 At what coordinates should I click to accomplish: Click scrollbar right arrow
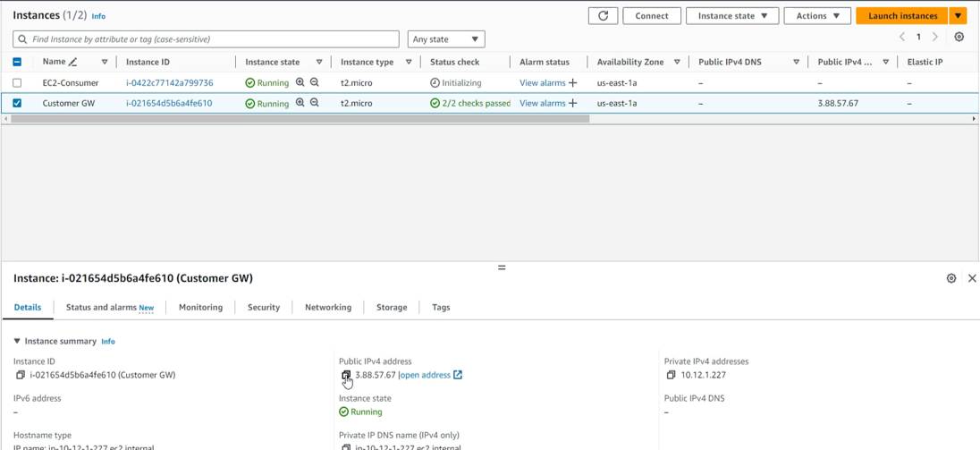click(x=973, y=118)
